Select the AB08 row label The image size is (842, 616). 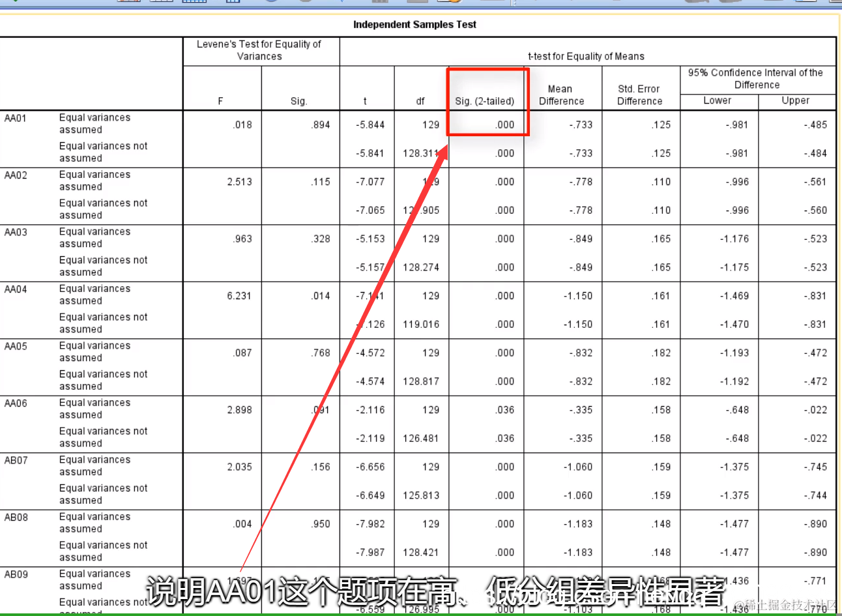(16, 518)
